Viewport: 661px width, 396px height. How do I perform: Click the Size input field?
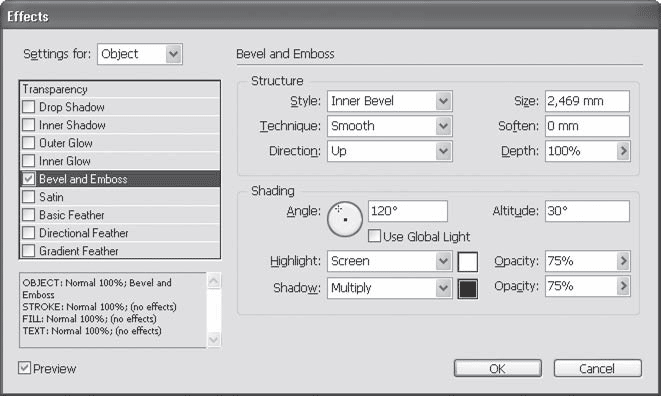click(x=587, y=101)
